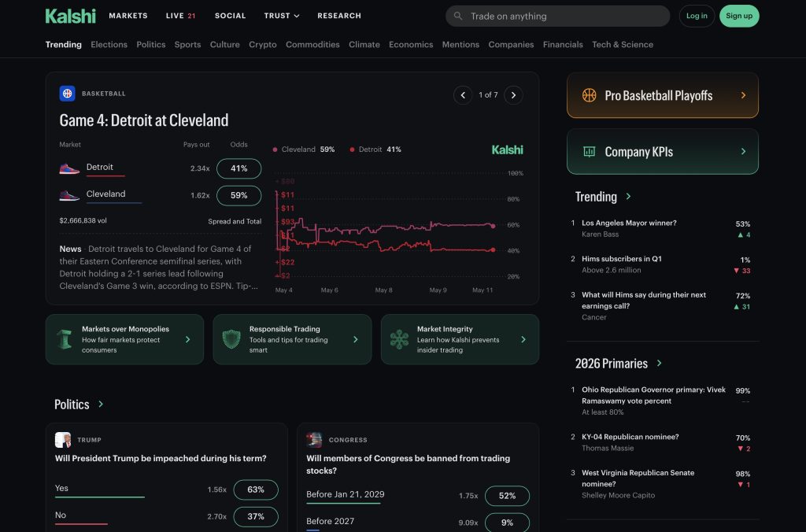Click the Detroit sneaker icon
The image size is (806, 532).
69,168
